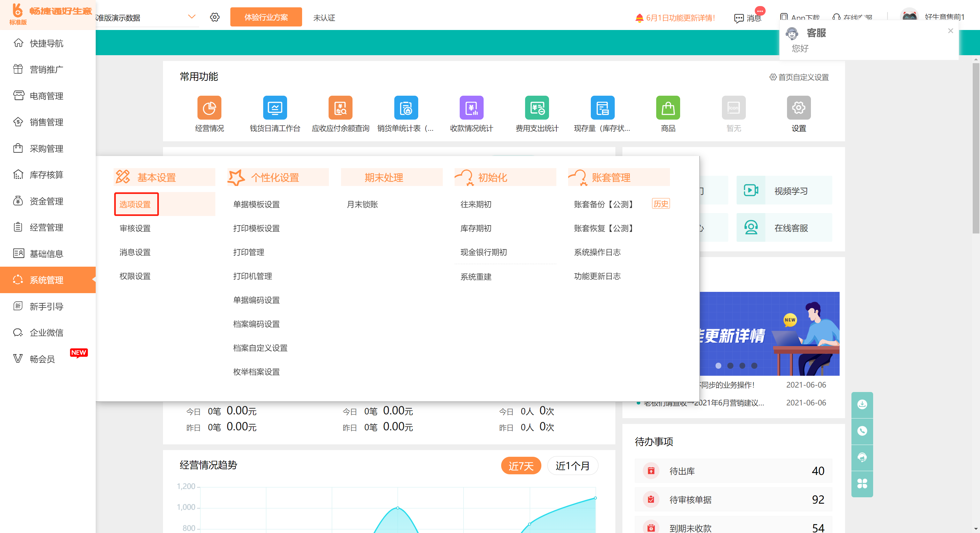This screenshot has width=980, height=533.
Task: Click the customer service icon in floating toolbar
Action: click(862, 457)
